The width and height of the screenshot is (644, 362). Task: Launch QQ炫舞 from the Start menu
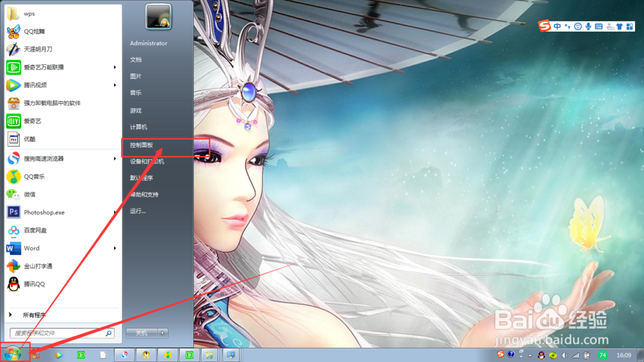(62, 31)
